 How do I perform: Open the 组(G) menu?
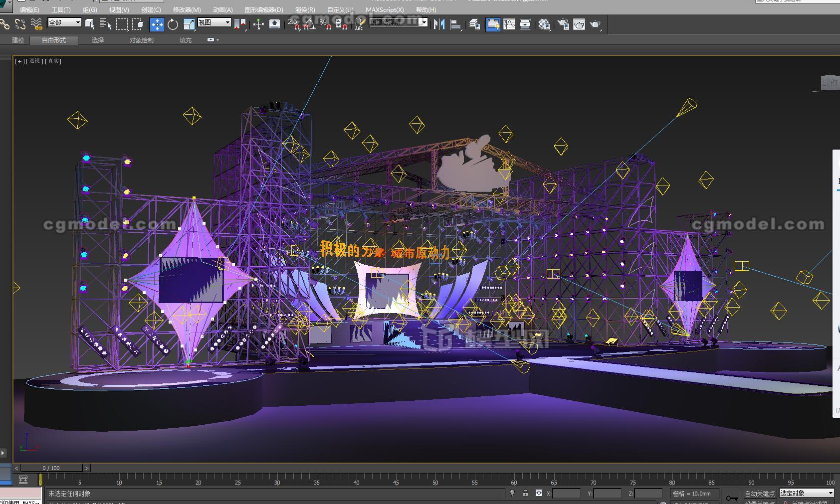pos(90,9)
